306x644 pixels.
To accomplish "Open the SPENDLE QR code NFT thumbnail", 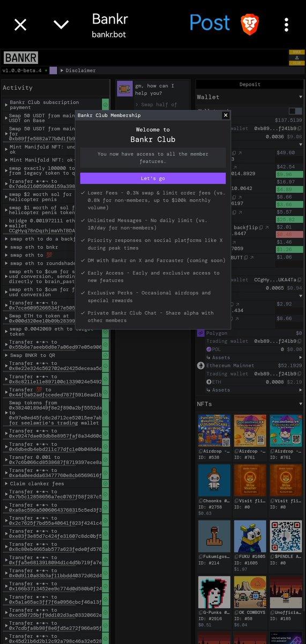I will (x=286, y=536).
